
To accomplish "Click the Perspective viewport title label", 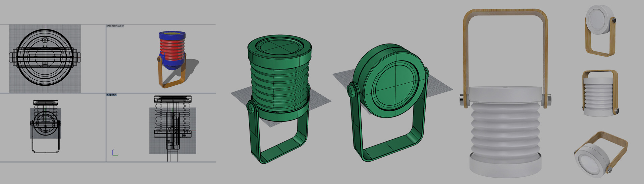I will coord(114,26).
